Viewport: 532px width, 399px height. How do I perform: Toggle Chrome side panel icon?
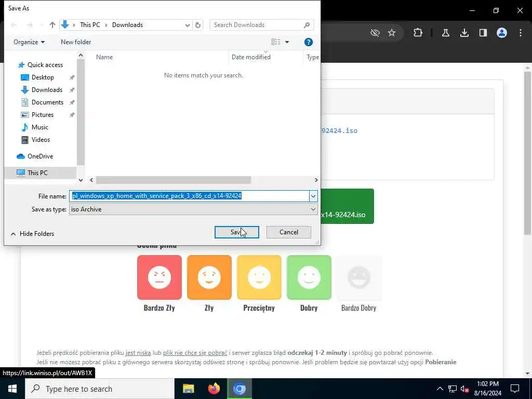pyautogui.click(x=483, y=33)
